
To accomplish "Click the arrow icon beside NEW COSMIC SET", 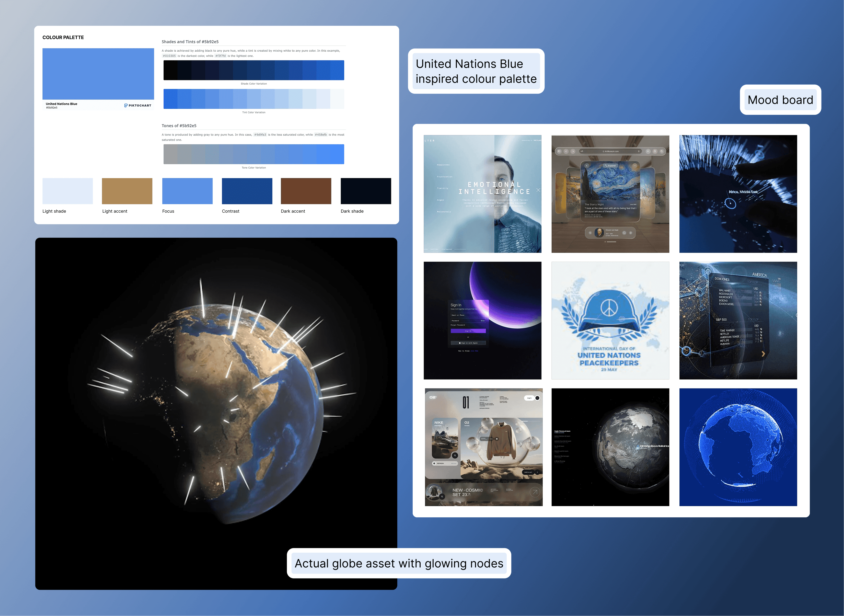I will pyautogui.click(x=535, y=492).
